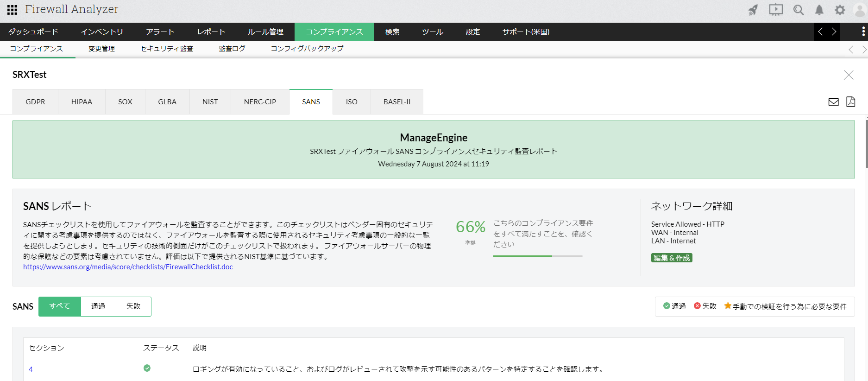Open the アラート menu
868x381 pixels.
[x=160, y=32]
